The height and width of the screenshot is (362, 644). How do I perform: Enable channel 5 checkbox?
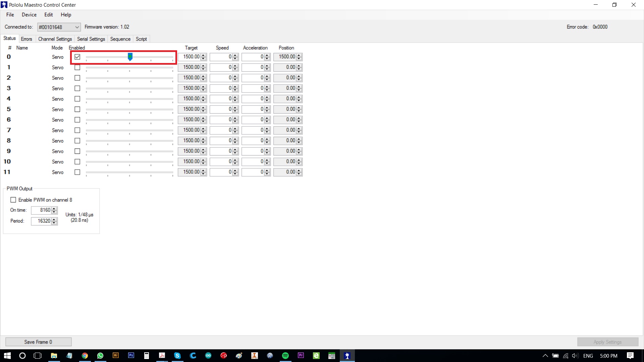[77, 109]
